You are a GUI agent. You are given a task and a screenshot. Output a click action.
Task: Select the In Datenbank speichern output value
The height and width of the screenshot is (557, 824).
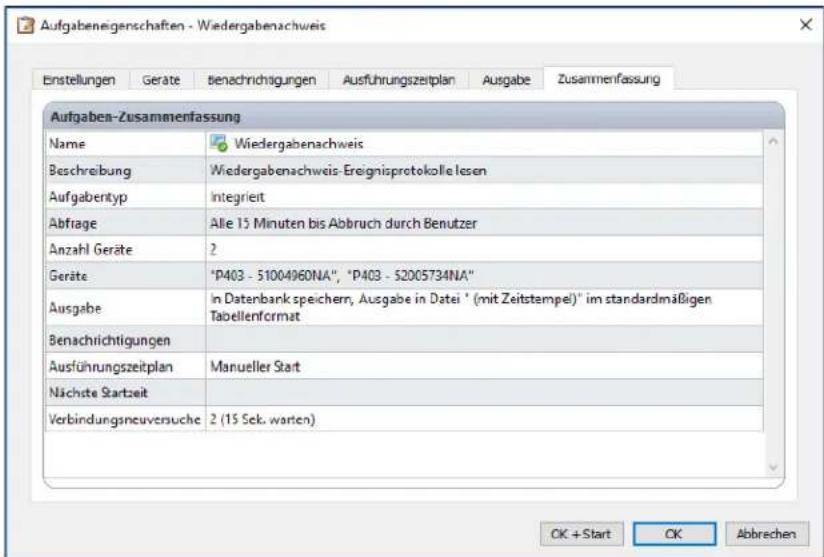click(x=460, y=307)
